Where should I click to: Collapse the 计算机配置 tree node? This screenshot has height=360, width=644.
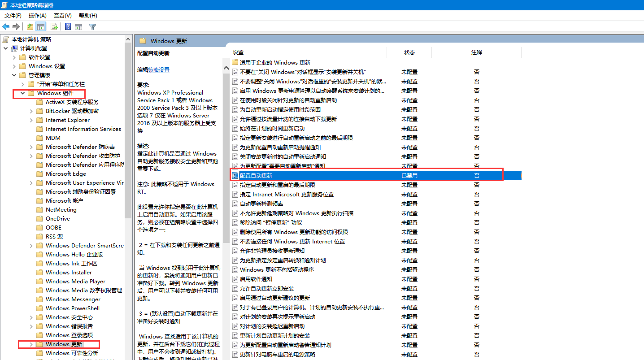pyautogui.click(x=5, y=48)
